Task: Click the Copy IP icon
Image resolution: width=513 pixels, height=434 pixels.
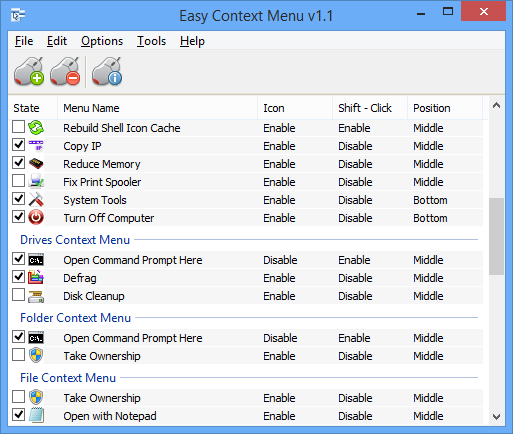Action: point(36,146)
